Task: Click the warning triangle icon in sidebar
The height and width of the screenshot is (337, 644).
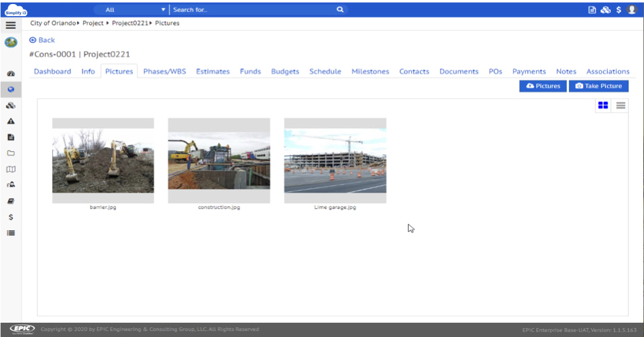Action: point(11,122)
